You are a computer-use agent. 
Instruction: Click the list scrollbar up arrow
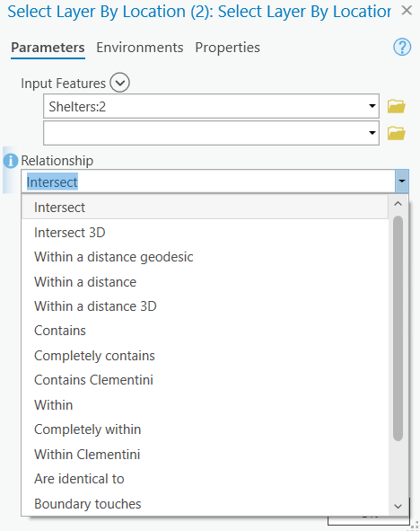point(398,204)
